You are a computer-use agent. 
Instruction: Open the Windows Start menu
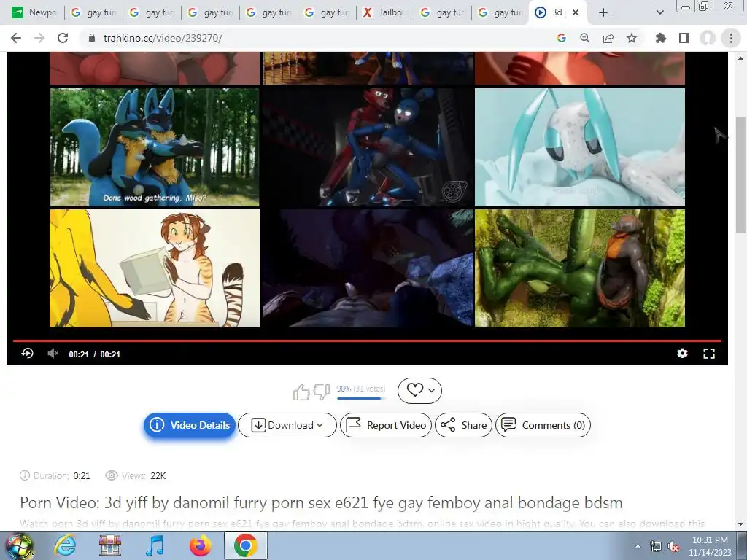click(x=19, y=545)
